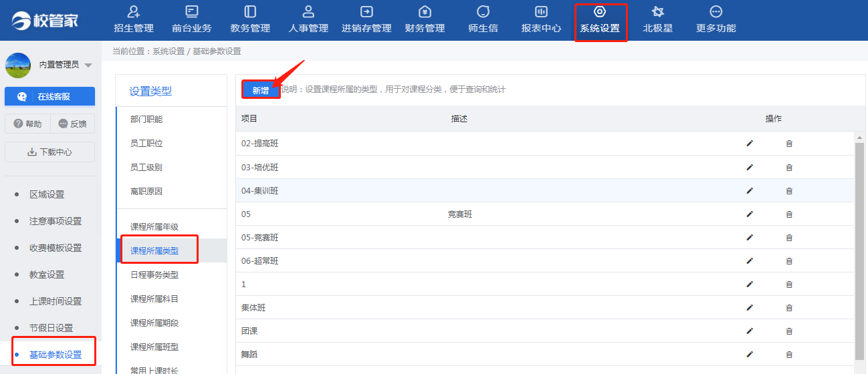868x374 pixels.
Task: Edit the 04-集训班 row
Action: 750,190
